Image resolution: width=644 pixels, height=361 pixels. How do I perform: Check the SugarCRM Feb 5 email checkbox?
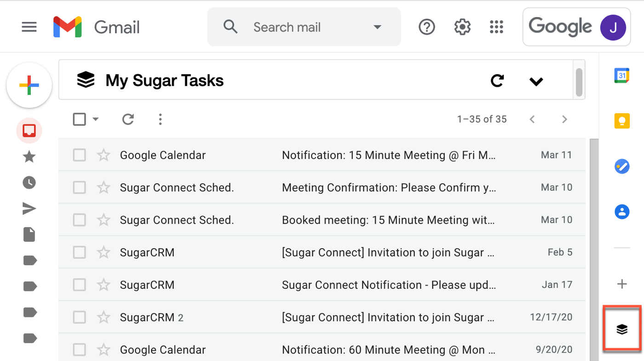pos(80,252)
